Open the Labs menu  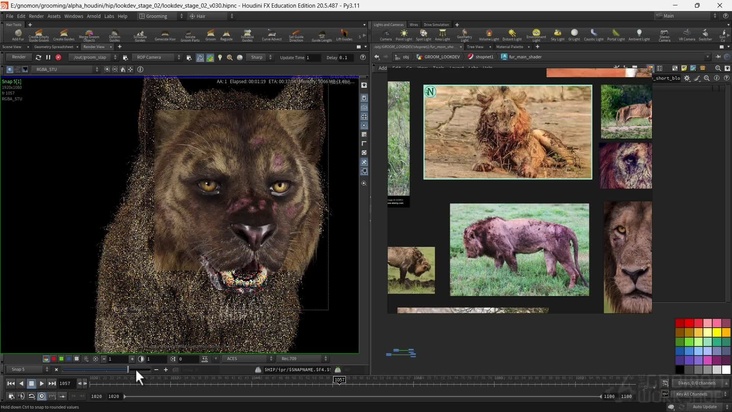click(109, 16)
